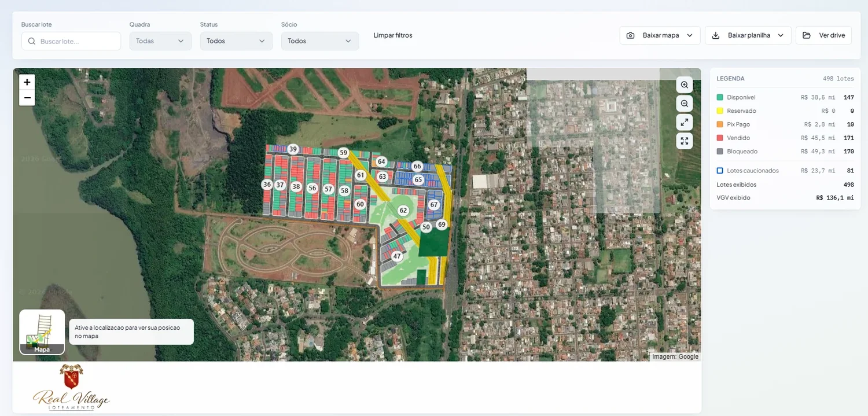This screenshot has height=416, width=868.
Task: Select quadra marker 65 on the map
Action: [418, 180]
